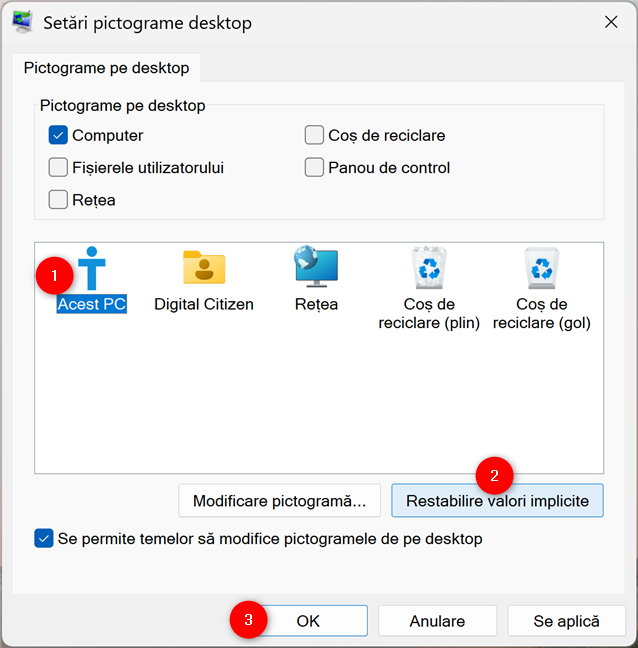
Task: Confirm with the OK button
Action: 308,621
